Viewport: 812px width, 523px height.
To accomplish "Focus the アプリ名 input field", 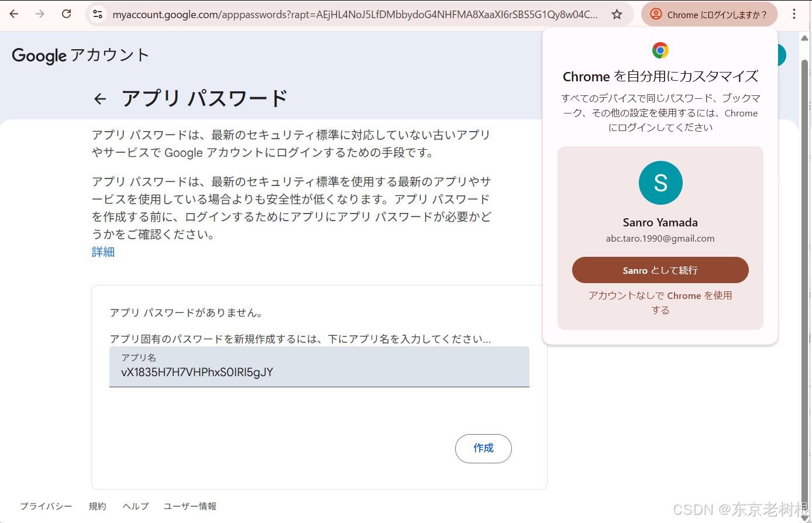I will point(319,367).
